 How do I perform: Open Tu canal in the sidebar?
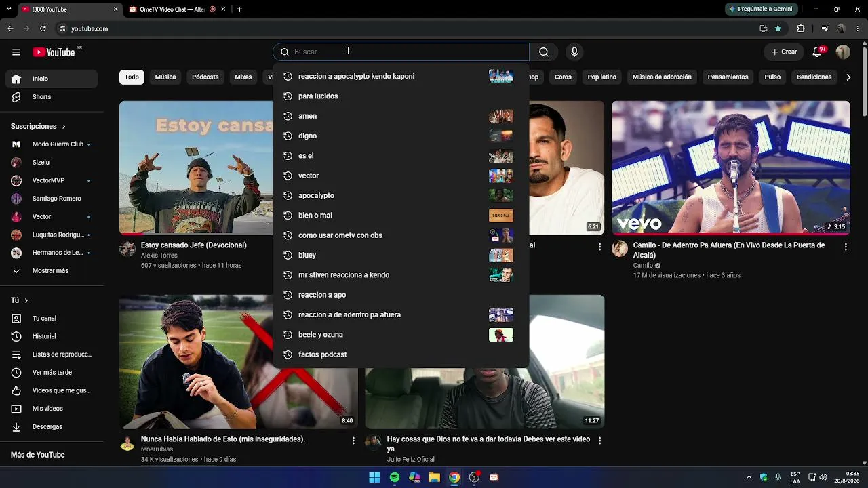[52, 318]
